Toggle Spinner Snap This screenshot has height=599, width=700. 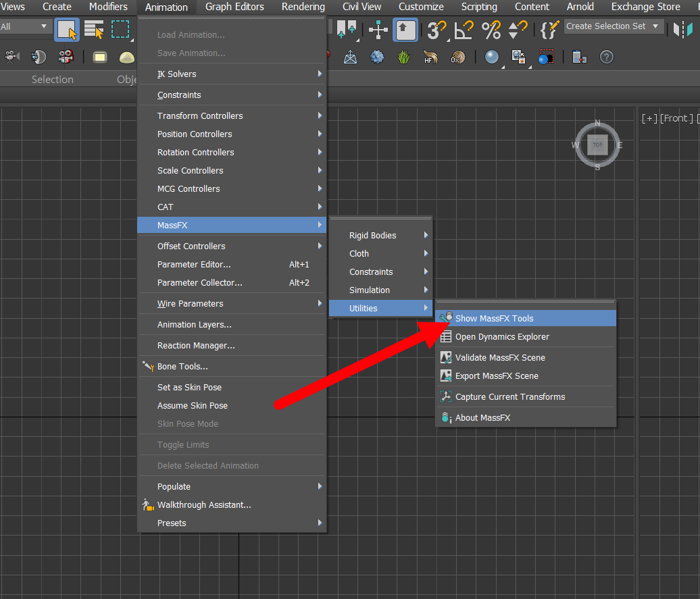click(518, 30)
